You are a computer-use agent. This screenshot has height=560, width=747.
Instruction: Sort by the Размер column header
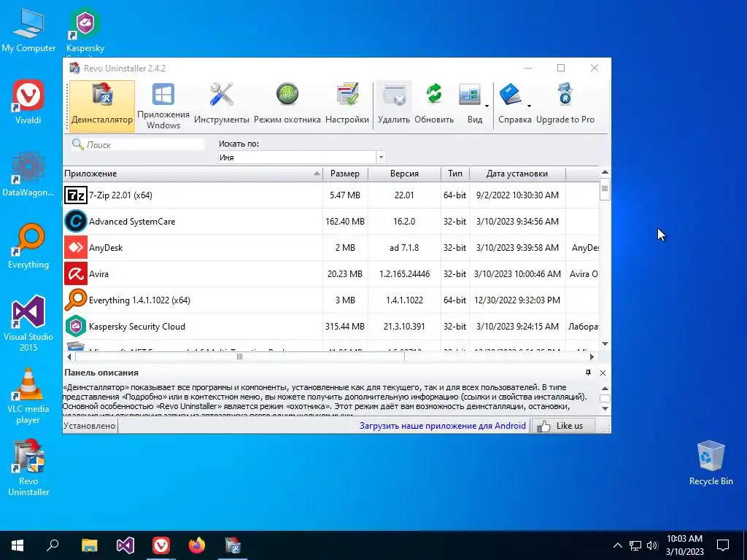coord(345,174)
